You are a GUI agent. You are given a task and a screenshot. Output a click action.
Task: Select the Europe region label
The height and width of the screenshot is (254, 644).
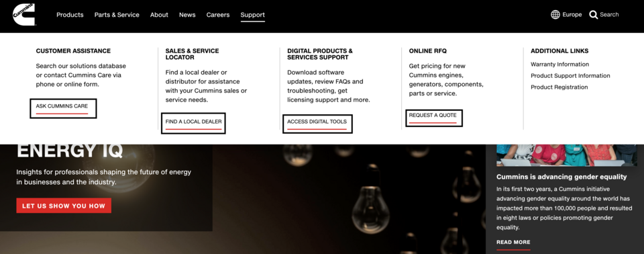pyautogui.click(x=572, y=14)
